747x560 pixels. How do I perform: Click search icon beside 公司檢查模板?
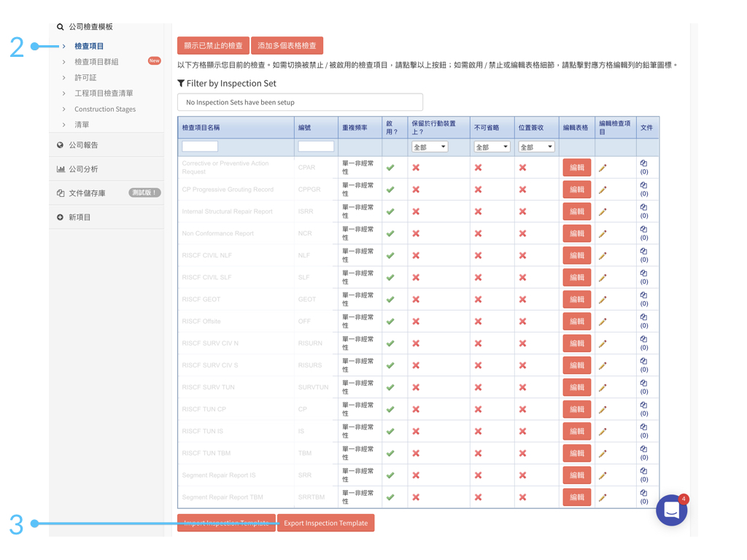click(60, 27)
